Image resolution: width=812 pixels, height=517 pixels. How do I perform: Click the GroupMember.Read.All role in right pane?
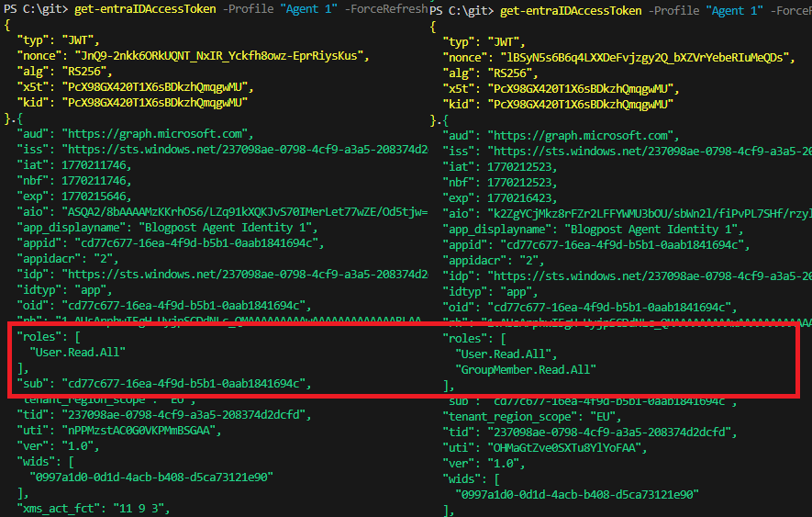click(x=526, y=369)
